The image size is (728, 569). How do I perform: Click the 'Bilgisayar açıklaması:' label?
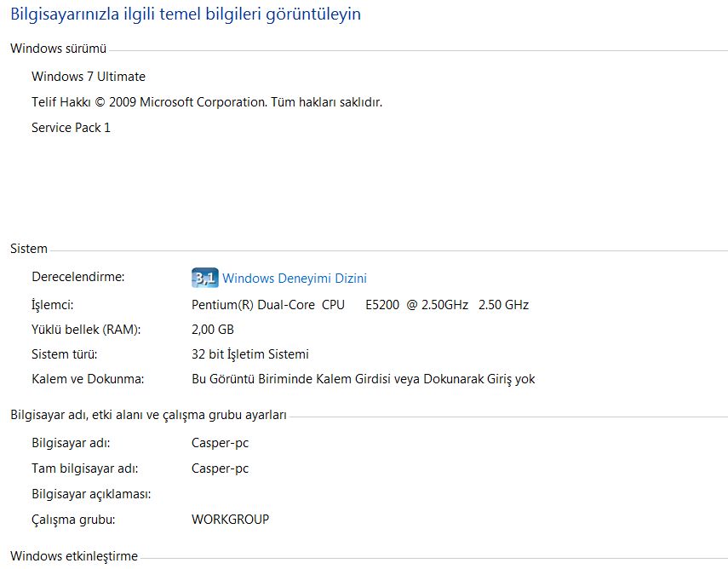(91, 494)
